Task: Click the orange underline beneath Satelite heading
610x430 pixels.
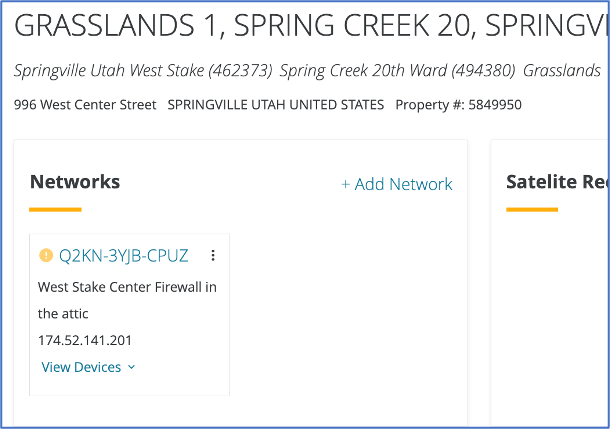Action: [x=532, y=210]
